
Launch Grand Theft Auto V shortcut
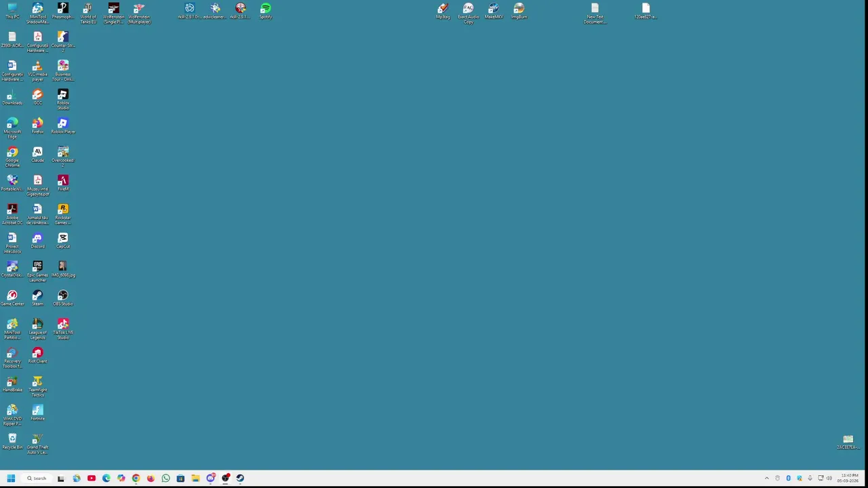[37, 443]
